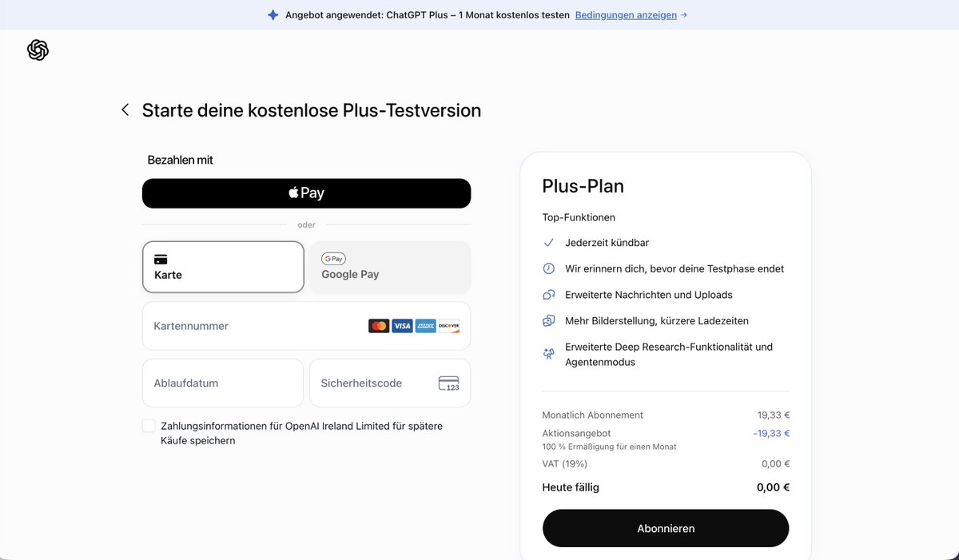
Task: Click the Discover logo icon
Action: click(449, 326)
